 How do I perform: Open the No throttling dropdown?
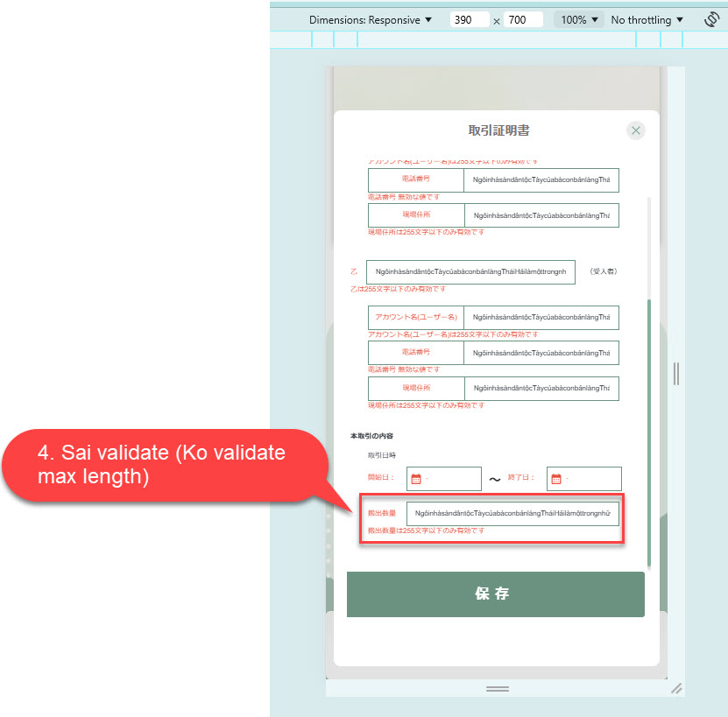pos(647,19)
